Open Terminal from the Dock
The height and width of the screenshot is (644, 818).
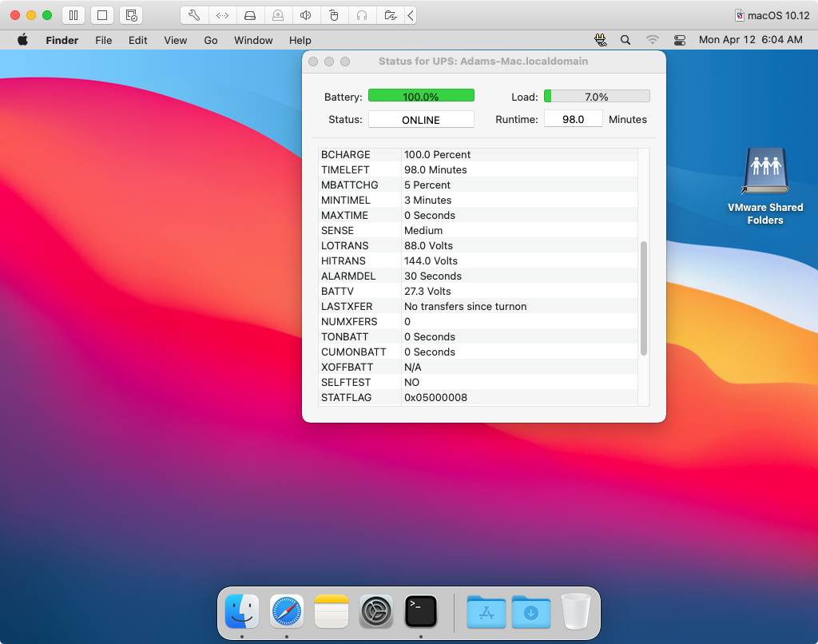coord(421,610)
